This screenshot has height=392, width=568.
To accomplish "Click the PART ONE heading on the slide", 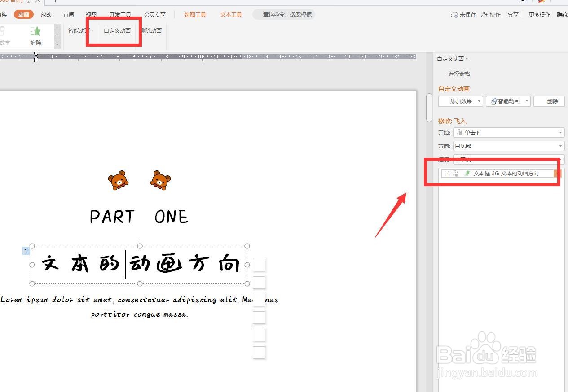I will 139,217.
